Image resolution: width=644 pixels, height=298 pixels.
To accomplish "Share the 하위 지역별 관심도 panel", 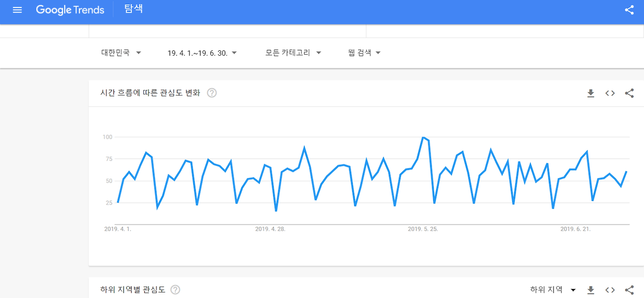I will click(628, 289).
